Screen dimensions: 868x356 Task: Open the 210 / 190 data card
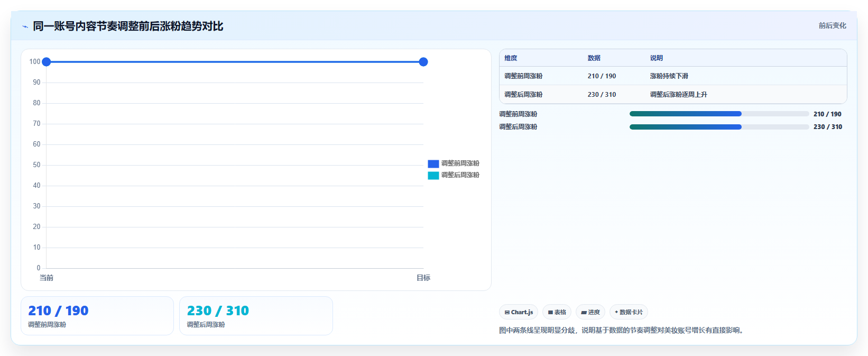pyautogui.click(x=97, y=316)
